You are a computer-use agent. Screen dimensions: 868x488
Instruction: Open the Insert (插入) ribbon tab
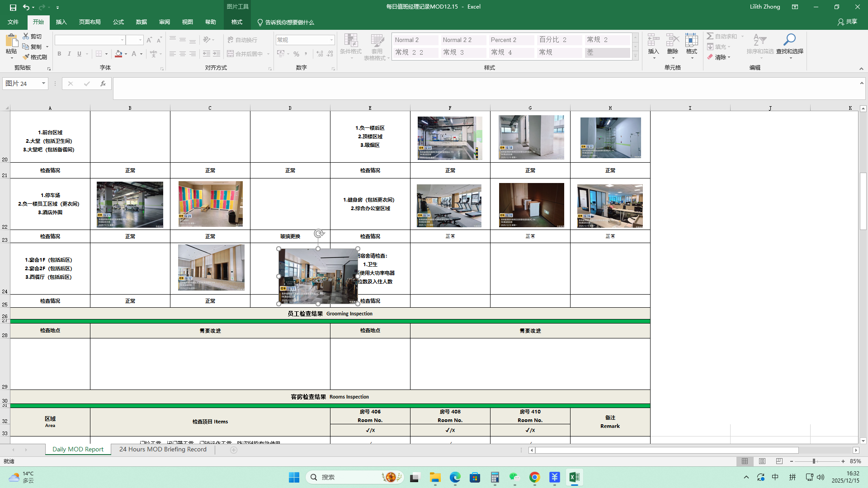61,22
